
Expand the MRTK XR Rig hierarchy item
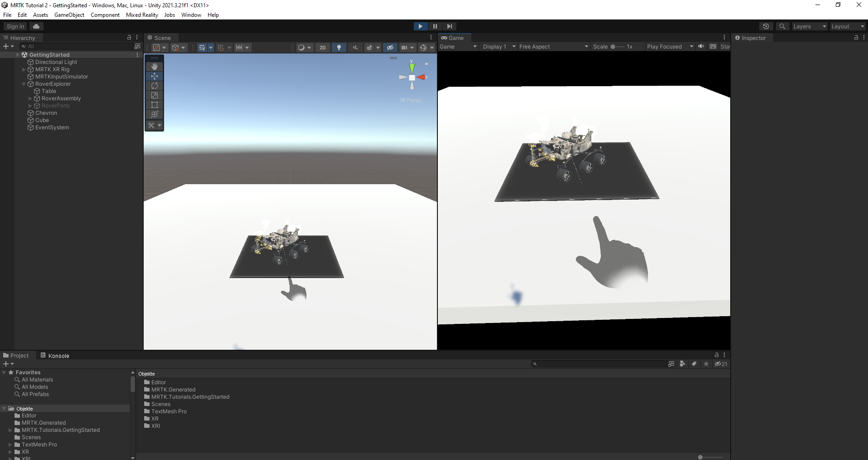pos(24,69)
